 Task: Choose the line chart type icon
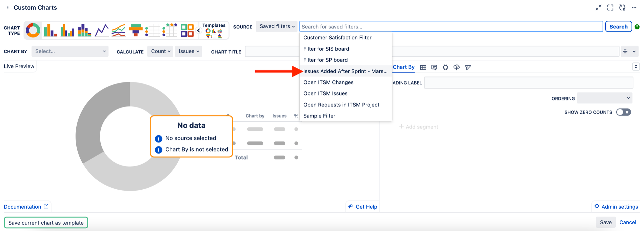pyautogui.click(x=102, y=30)
